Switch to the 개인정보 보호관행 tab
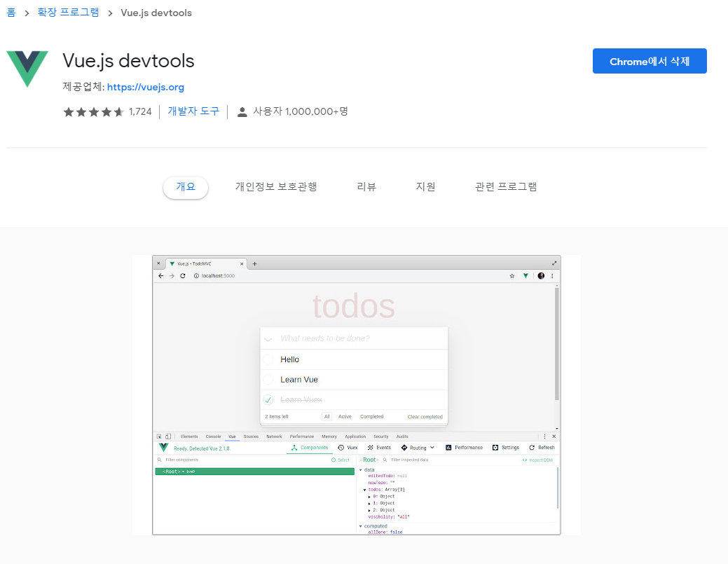The height and width of the screenshot is (564, 728). pos(276,186)
